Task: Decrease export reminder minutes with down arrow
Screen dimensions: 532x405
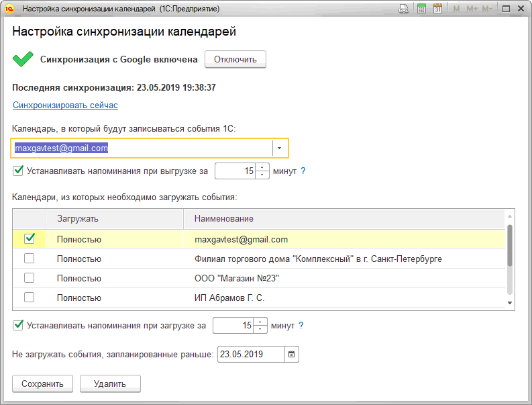Action: coord(262,175)
